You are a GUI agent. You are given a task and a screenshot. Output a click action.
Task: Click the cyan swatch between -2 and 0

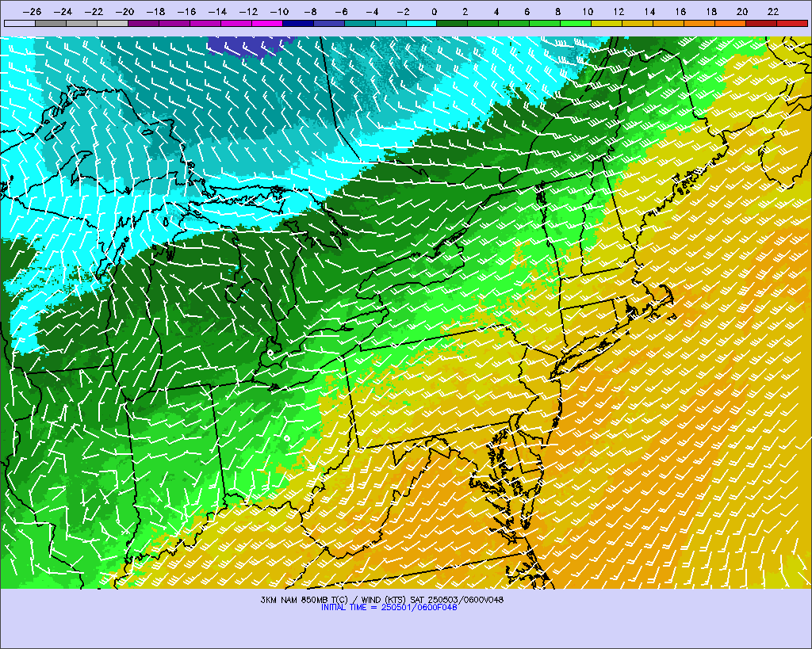(422, 23)
